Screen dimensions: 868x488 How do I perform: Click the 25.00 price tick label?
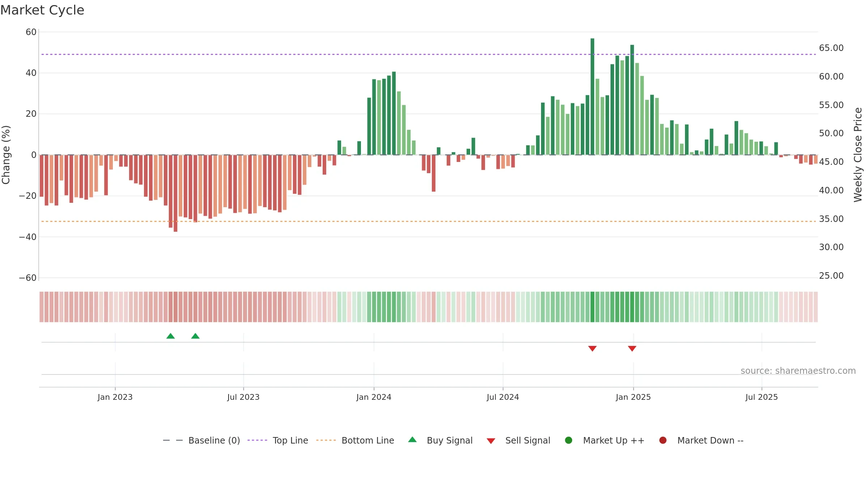(831, 276)
